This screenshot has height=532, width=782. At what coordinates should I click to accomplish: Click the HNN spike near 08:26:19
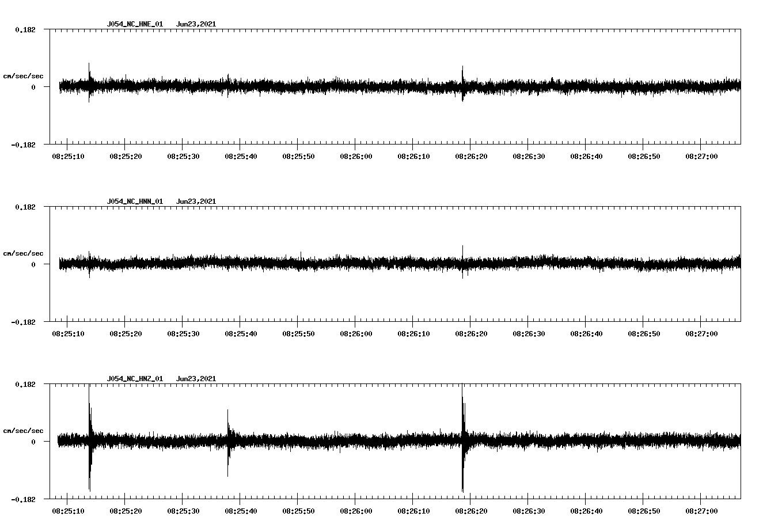tap(462, 262)
